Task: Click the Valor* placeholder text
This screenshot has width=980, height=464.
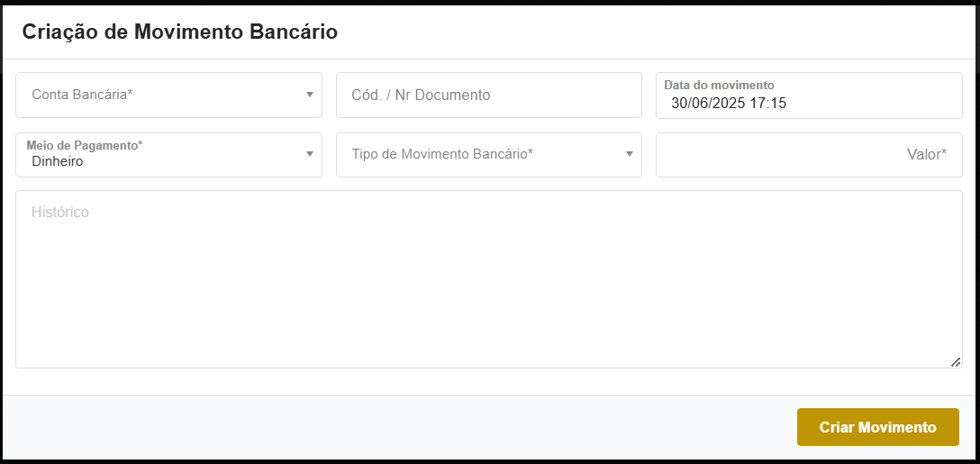Action: [x=926, y=154]
